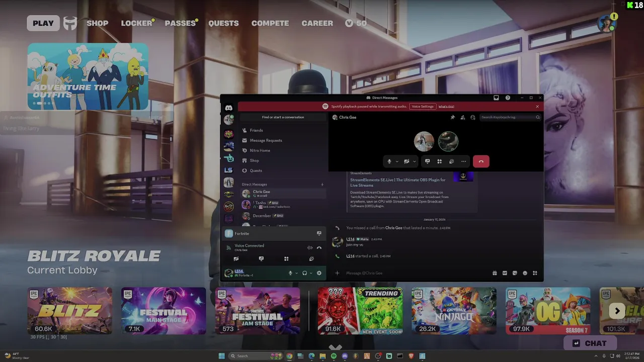Select the Chris Gee direct message
644x362 pixels.
click(x=283, y=194)
